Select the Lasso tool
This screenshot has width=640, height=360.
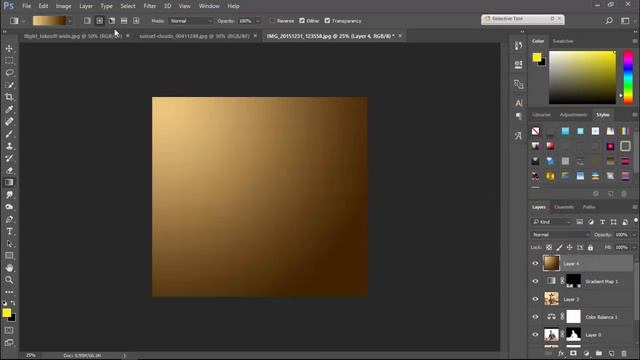pos(9,73)
